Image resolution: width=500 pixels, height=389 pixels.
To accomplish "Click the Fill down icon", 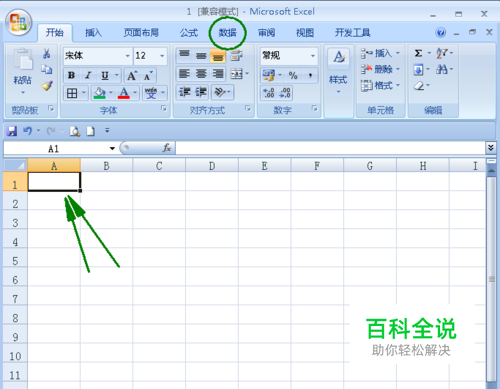I will tap(418, 70).
